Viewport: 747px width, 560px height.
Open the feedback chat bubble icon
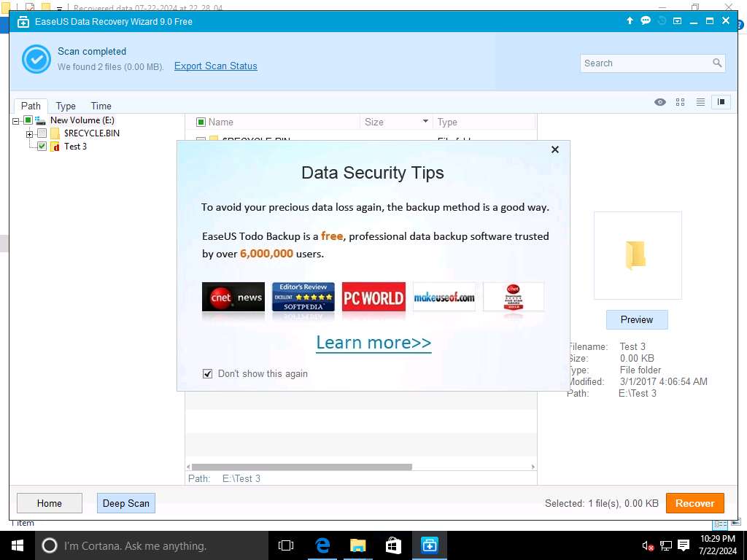[x=646, y=20]
